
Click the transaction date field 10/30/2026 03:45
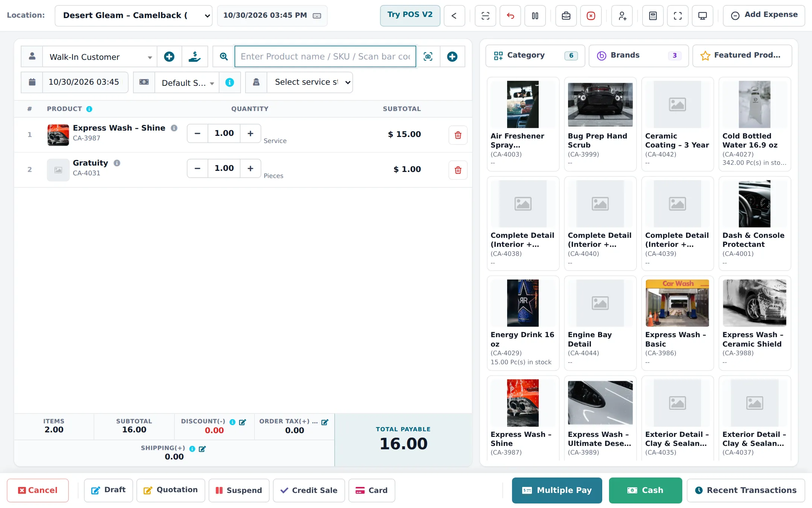tap(85, 82)
